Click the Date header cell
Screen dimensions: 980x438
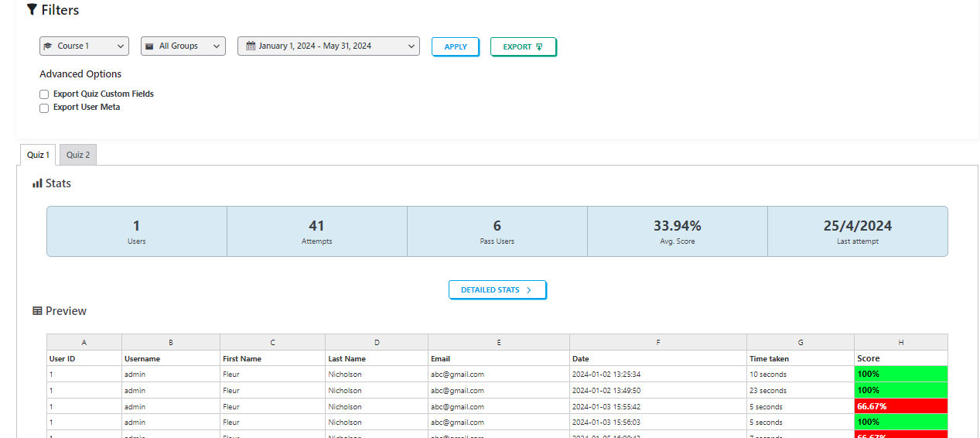point(658,359)
